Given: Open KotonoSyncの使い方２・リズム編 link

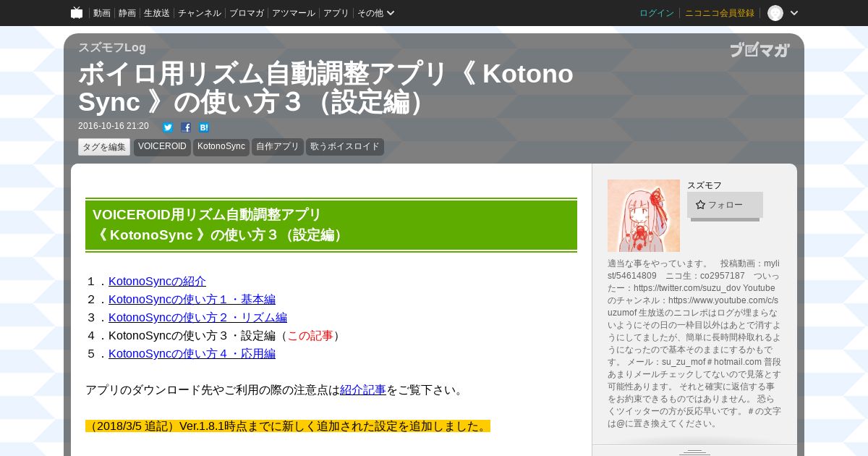Looking at the screenshot, I should point(197,318).
